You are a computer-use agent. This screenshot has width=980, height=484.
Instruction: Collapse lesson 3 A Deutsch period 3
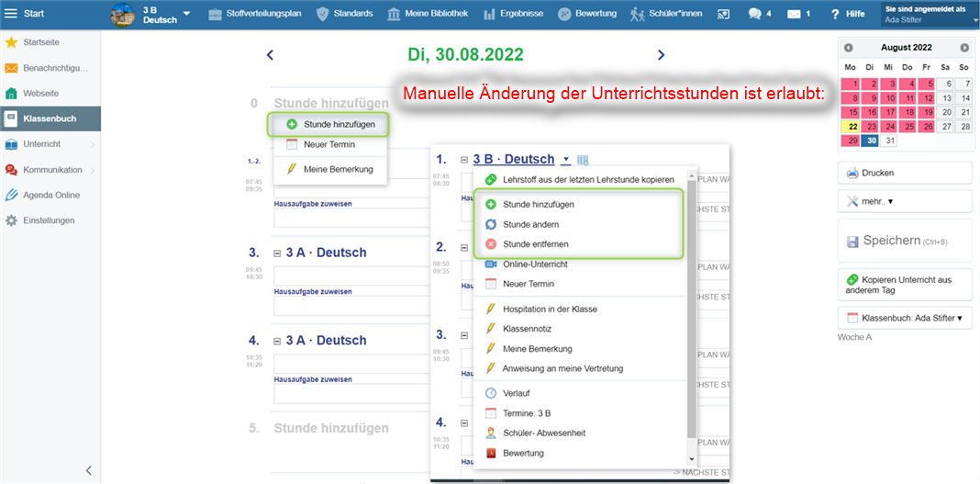click(x=278, y=253)
